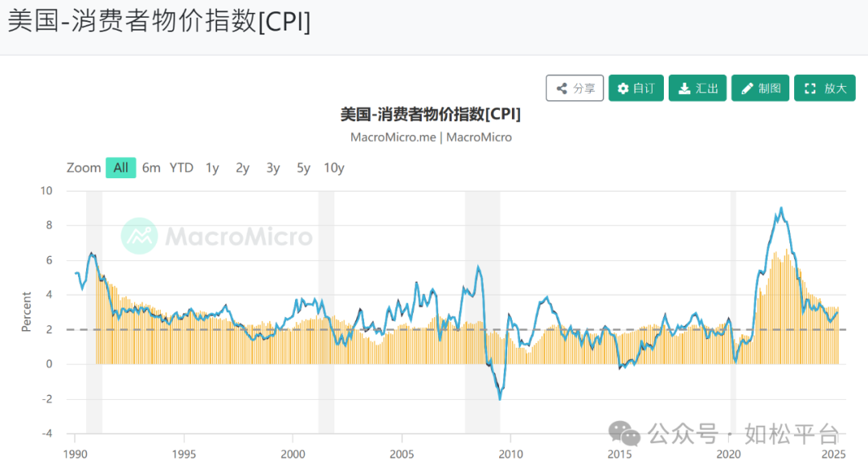
Task: Choose the 2y zoom range
Action: point(243,168)
